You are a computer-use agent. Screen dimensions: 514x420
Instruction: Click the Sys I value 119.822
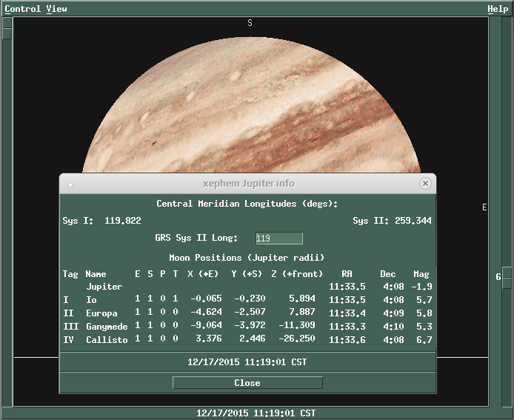tap(123, 220)
